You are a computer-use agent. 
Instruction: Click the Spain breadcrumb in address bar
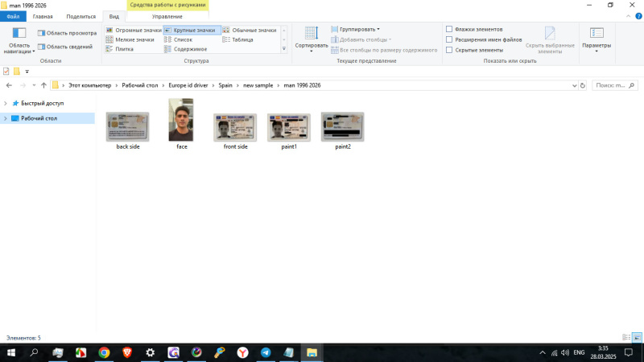click(x=225, y=85)
